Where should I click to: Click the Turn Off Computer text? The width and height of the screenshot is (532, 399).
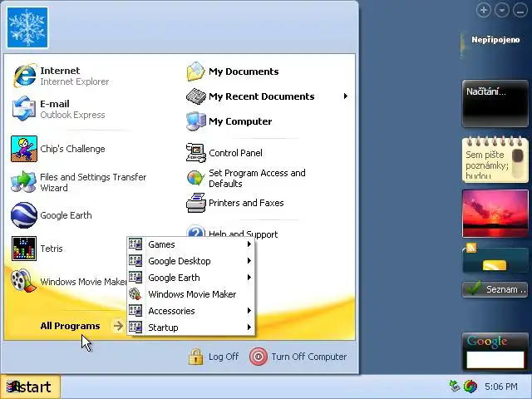(308, 357)
